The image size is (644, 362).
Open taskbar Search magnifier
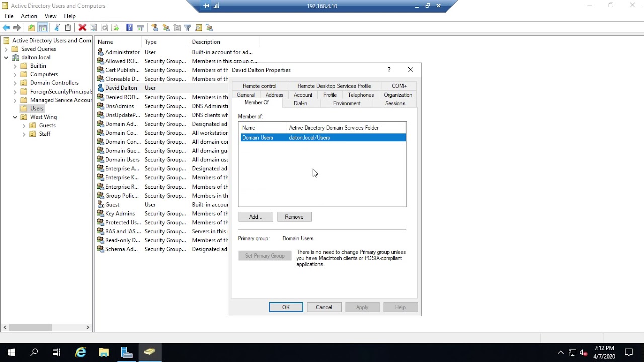[34, 352]
